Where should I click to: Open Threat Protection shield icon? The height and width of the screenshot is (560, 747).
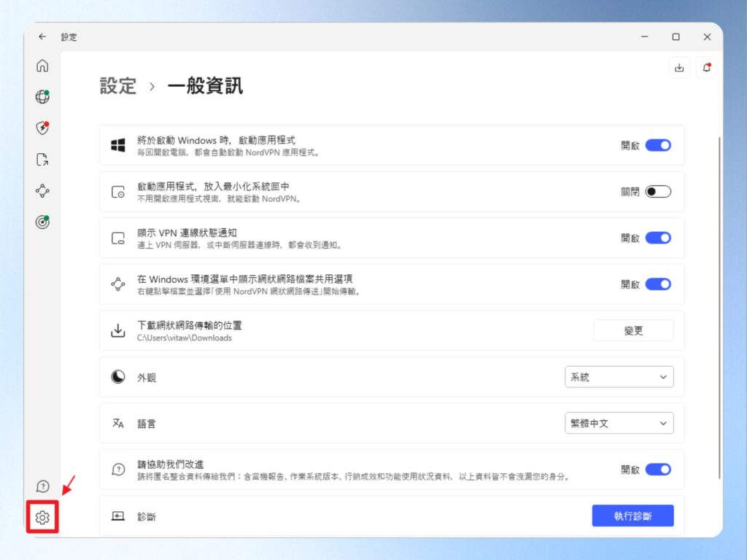42,128
